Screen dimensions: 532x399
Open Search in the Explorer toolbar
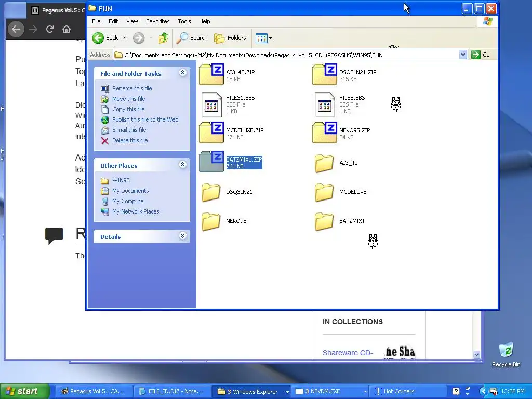pyautogui.click(x=192, y=38)
